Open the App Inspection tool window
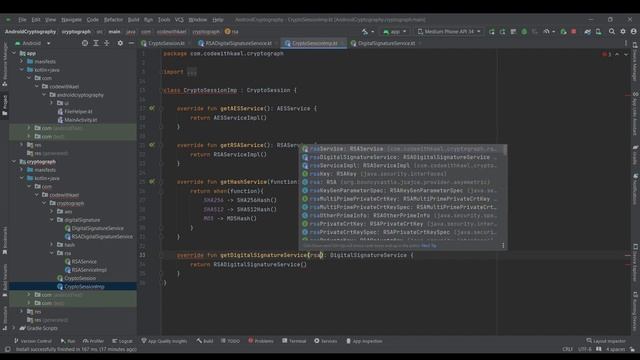Image resolution: width=640 pixels, height=360 pixels. pyautogui.click(x=364, y=341)
